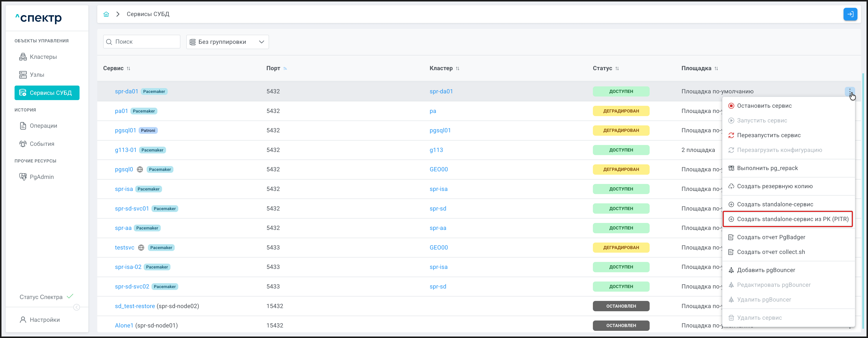The width and height of the screenshot is (868, 338).
Task: Click the globe icon next to pgsql0
Action: [x=140, y=169]
